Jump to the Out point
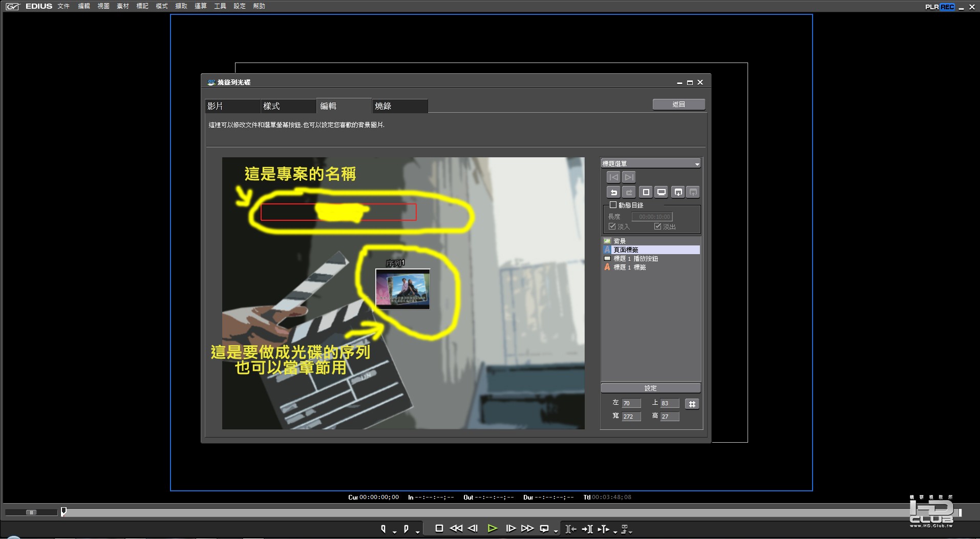The width and height of the screenshot is (980, 539). [x=588, y=529]
